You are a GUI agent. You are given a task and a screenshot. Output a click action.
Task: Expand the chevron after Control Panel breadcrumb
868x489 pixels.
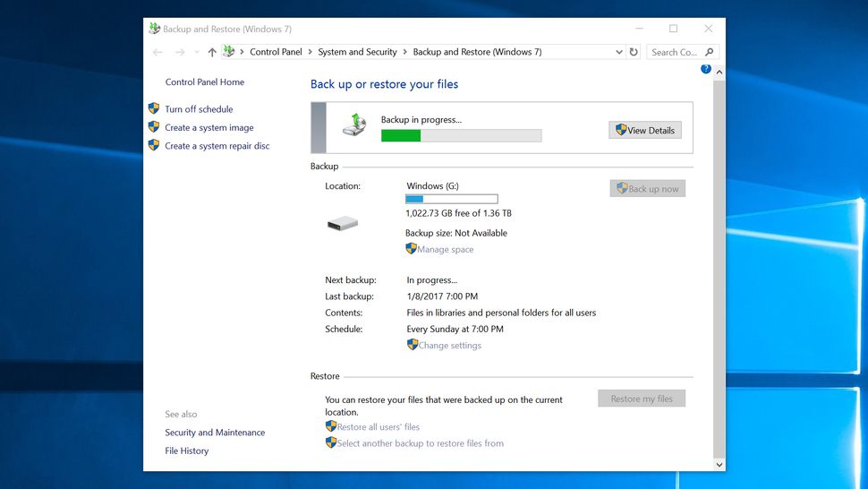tap(310, 52)
